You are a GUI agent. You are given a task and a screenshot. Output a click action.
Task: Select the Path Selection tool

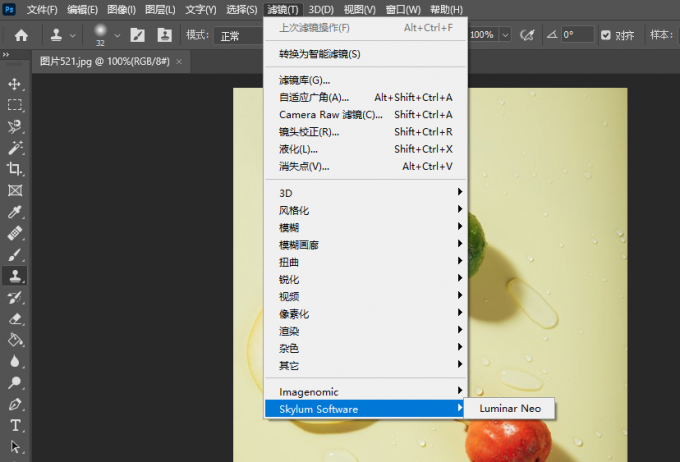coord(15,447)
